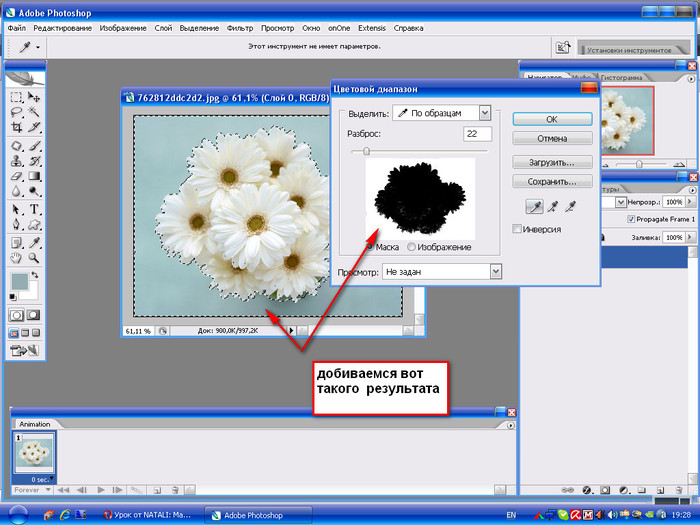Open the layer blend mode dropdown
700x525 pixels.
click(x=621, y=202)
